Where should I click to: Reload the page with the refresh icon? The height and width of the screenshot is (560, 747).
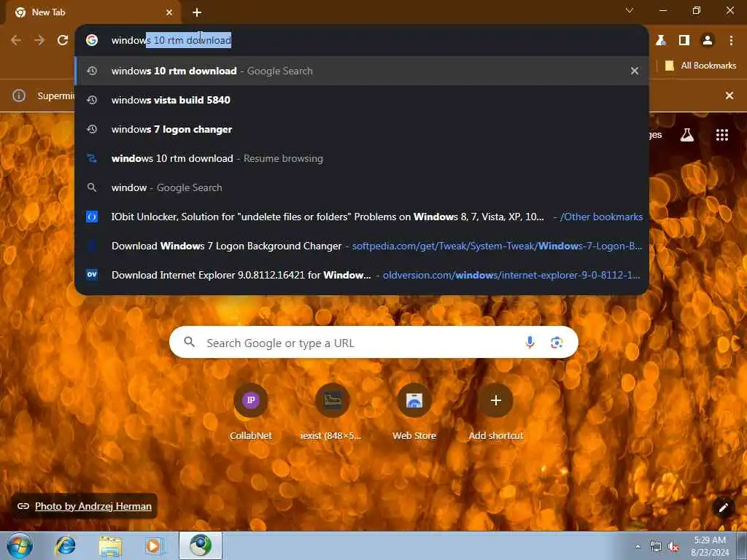(63, 41)
